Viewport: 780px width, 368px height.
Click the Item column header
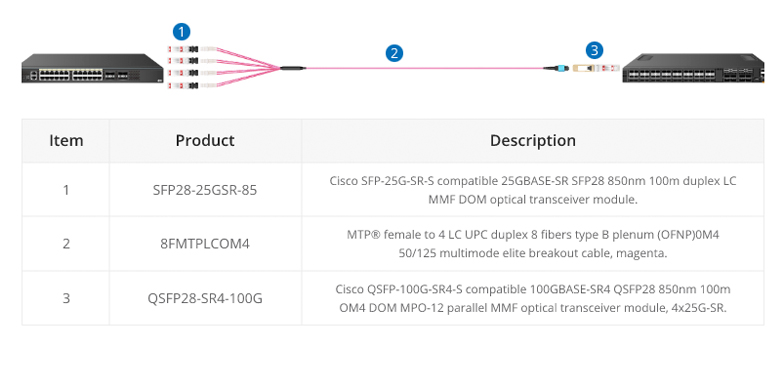[66, 141]
